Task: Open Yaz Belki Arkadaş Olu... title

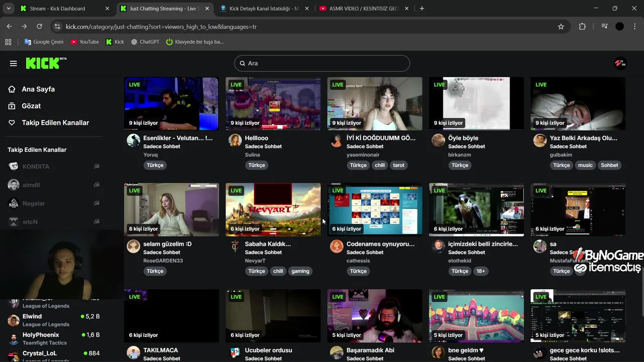Action: (584, 138)
